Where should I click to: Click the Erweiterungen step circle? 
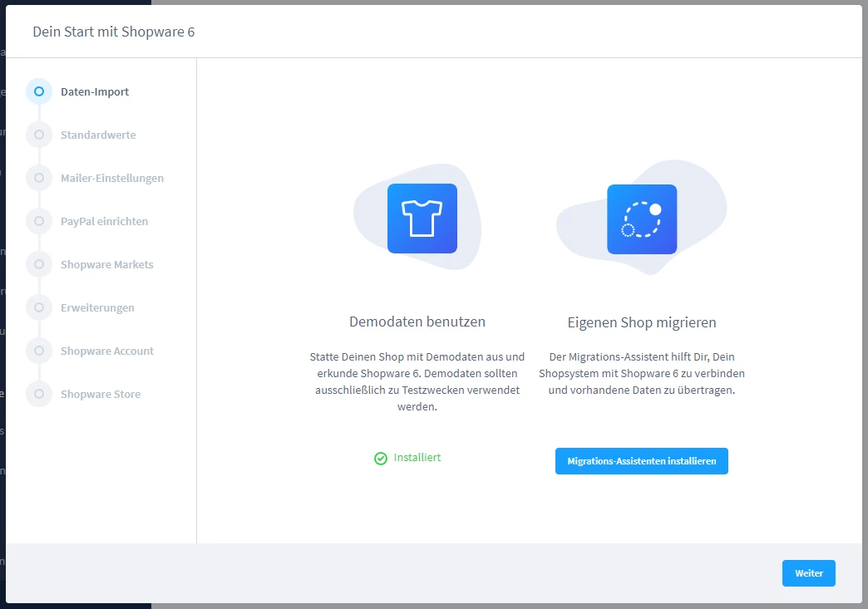click(39, 307)
